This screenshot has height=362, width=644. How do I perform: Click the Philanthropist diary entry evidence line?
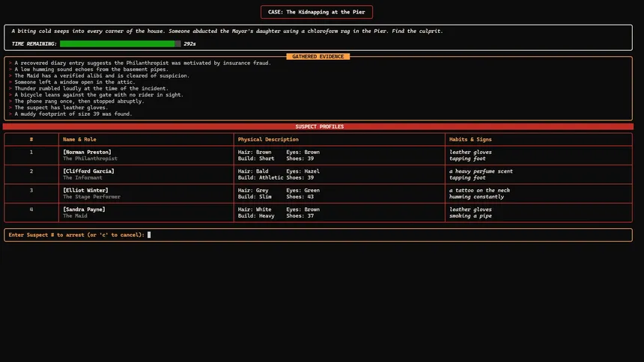coord(142,64)
